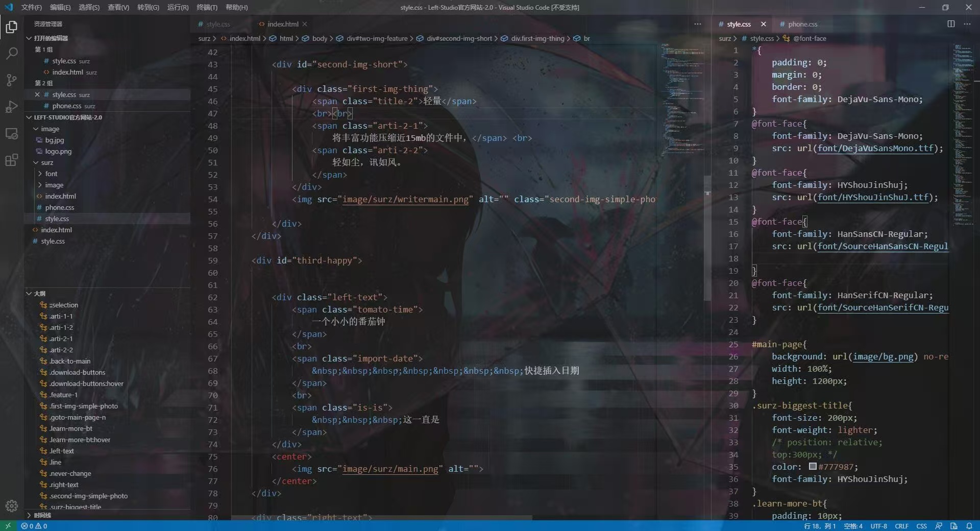
Task: Open bg.jpg in the file tree
Action: [107, 140]
